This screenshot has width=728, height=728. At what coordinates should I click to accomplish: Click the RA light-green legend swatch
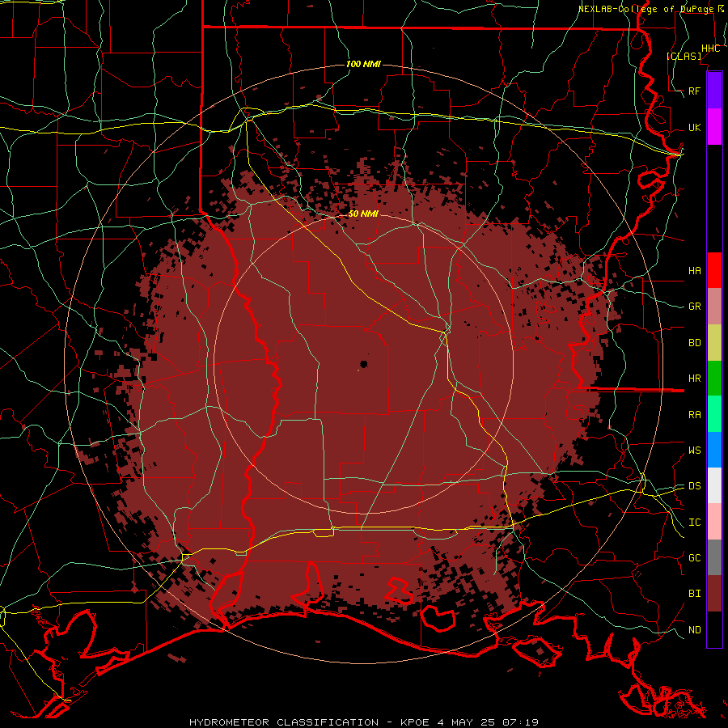(714, 414)
